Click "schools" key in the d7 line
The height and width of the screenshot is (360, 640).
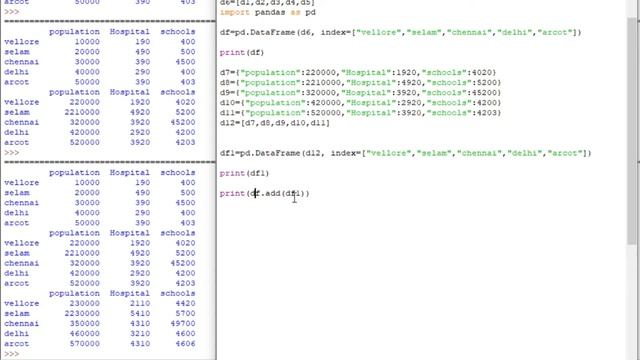[444, 72]
